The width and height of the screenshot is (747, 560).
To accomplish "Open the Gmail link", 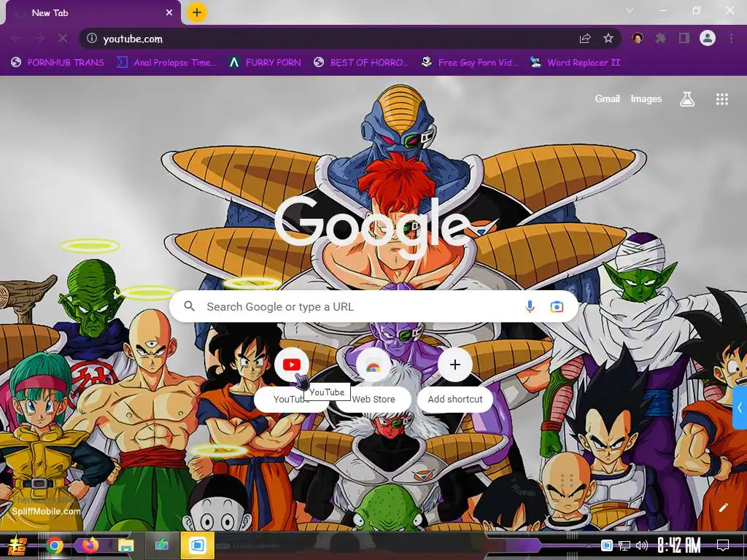I will click(607, 98).
